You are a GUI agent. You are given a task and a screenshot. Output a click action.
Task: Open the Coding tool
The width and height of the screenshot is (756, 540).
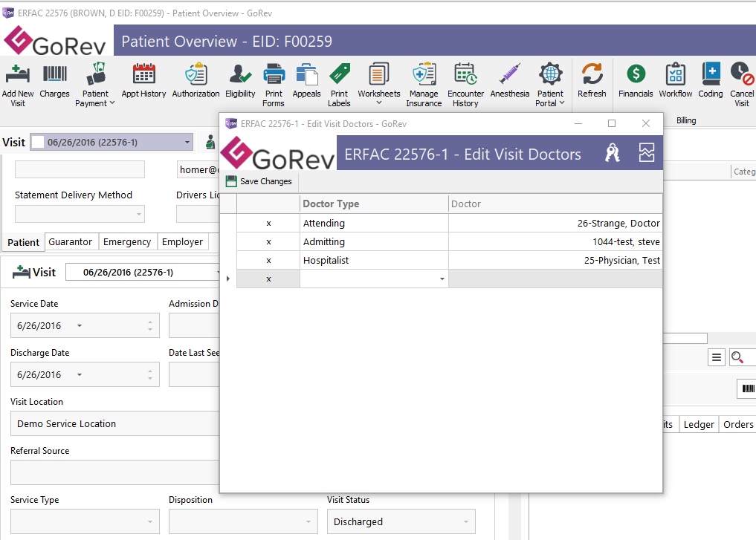pos(711,80)
